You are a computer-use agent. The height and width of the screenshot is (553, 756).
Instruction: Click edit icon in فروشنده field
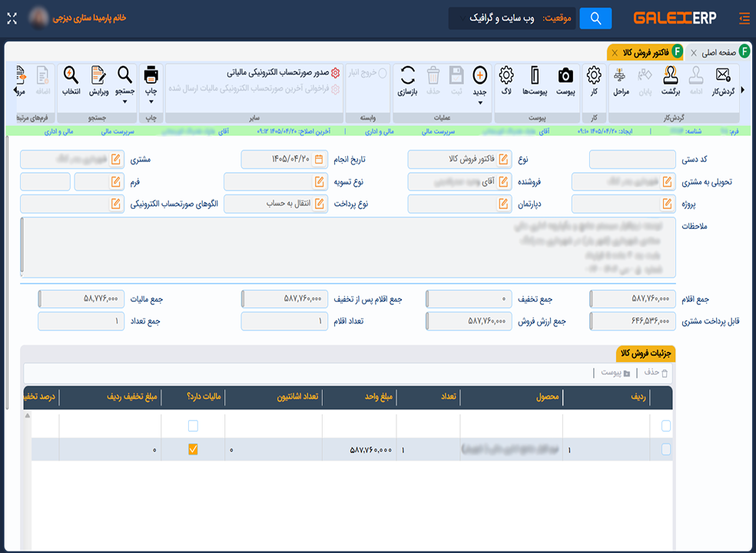503,182
